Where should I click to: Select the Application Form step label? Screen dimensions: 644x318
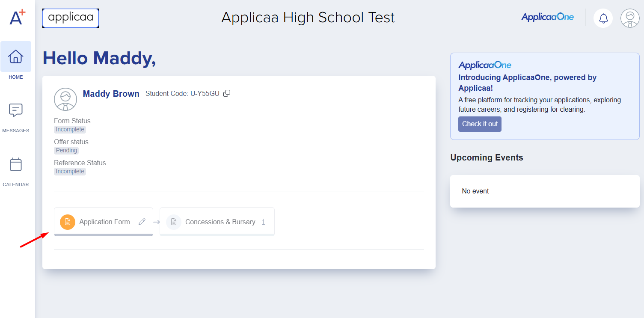(104, 222)
